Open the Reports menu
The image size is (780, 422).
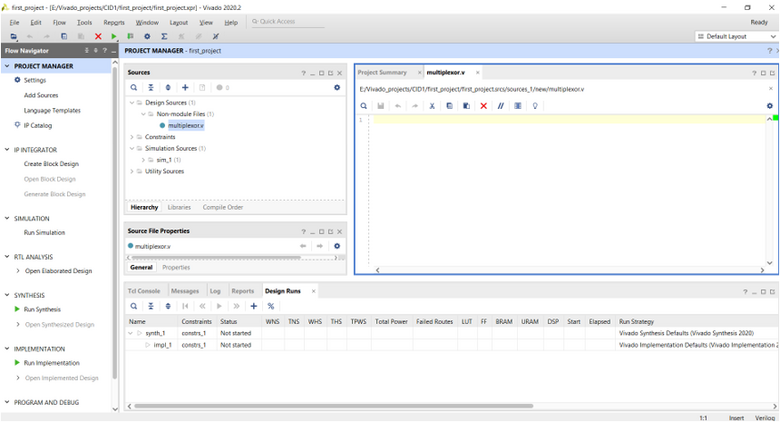114,22
